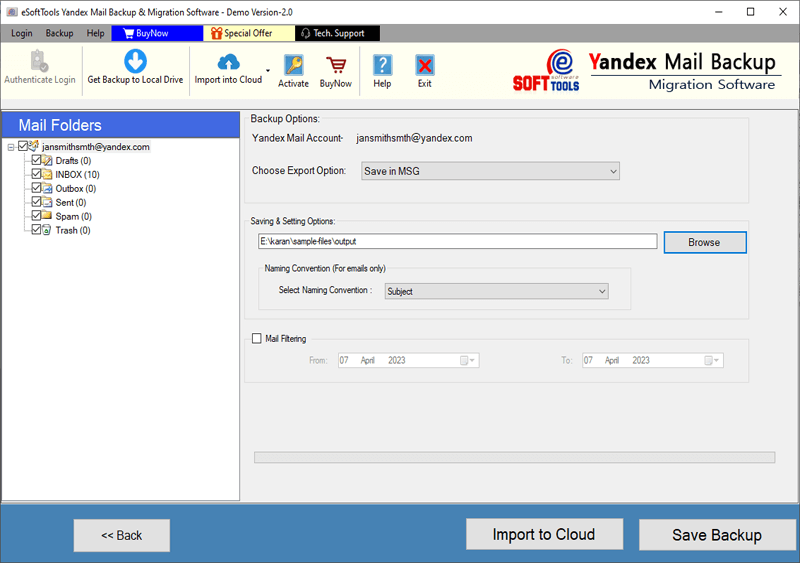Uncheck the Drafts folder checkbox
The width and height of the screenshot is (800, 563).
[36, 160]
